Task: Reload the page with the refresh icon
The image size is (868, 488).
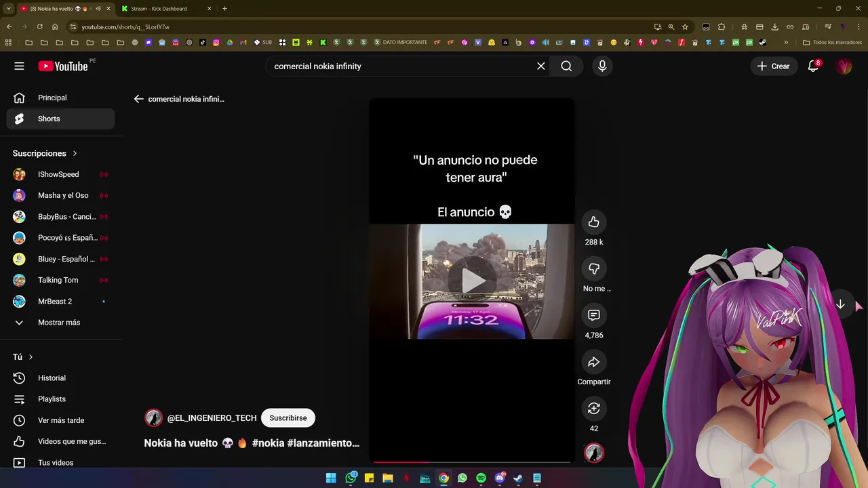Action: 39,27
